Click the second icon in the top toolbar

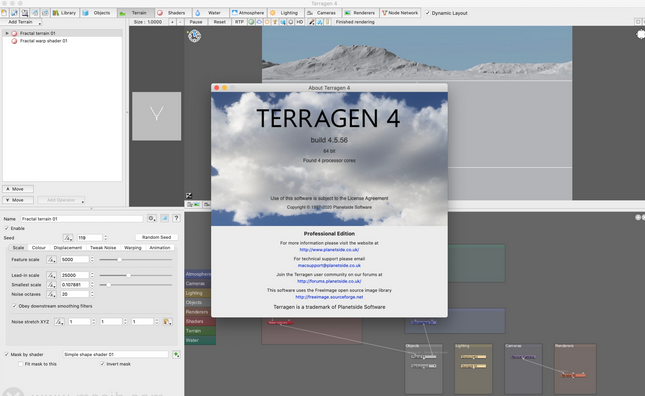tap(14, 13)
